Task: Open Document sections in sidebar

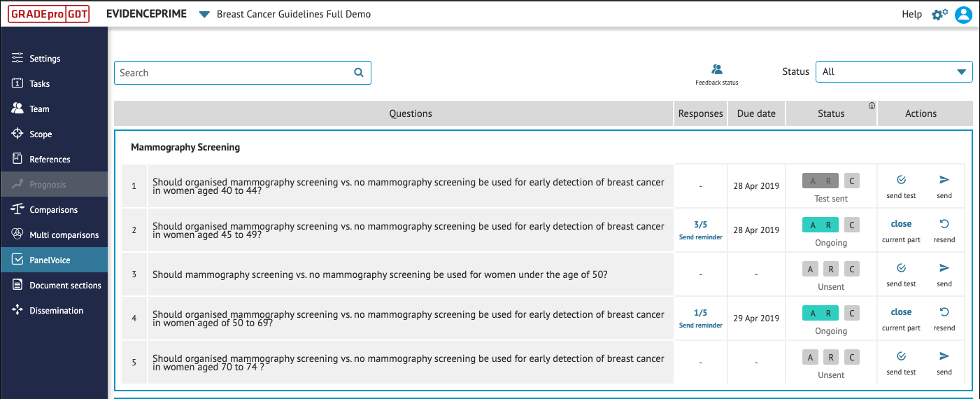Action: [x=54, y=286]
